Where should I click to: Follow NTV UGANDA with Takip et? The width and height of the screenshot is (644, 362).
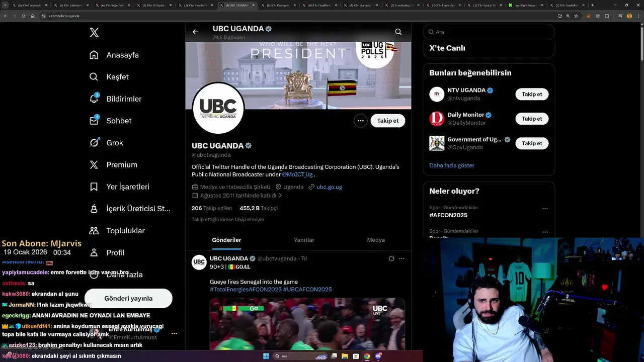[532, 95]
